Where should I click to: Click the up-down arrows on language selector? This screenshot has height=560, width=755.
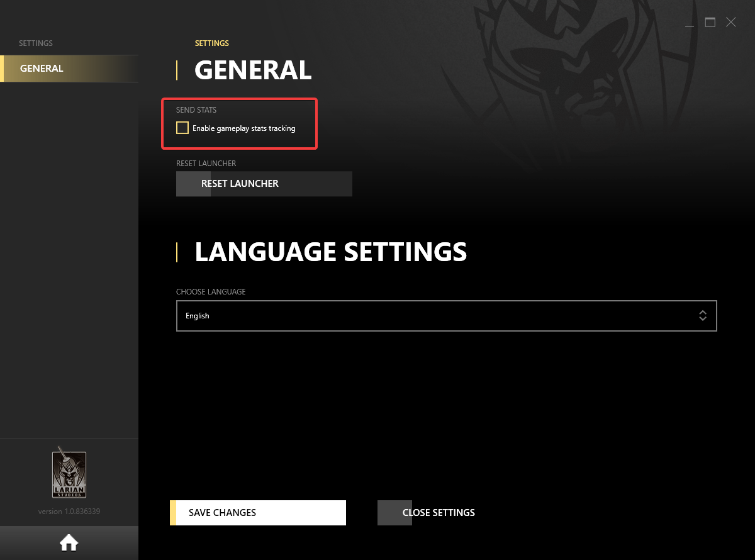tap(703, 316)
